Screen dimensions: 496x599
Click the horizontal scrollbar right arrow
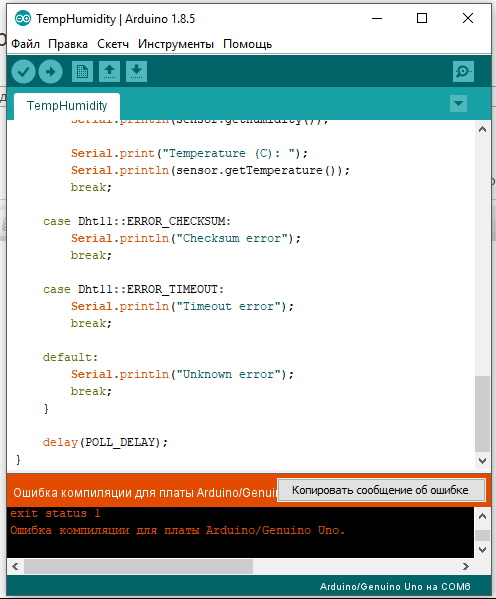click(x=465, y=566)
